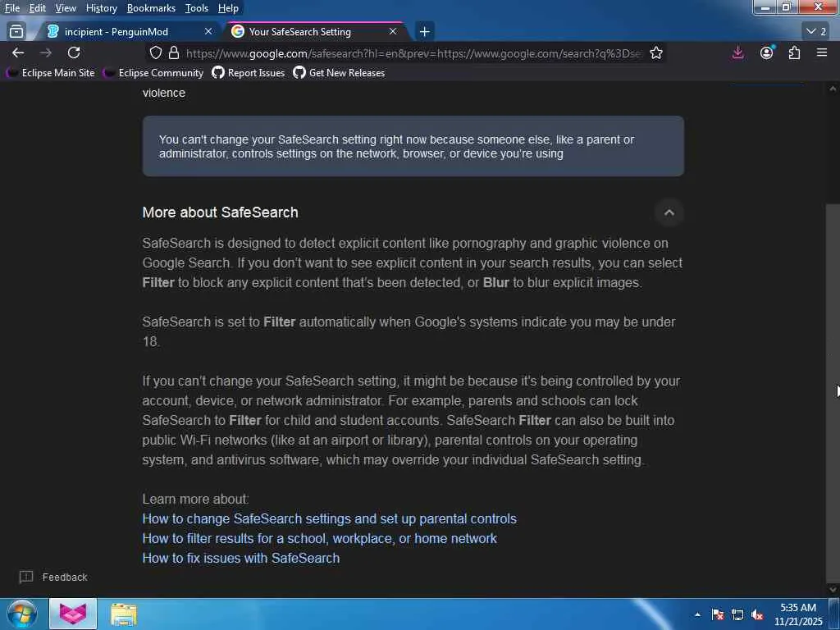Image resolution: width=840 pixels, height=630 pixels.
Task: Click the scrollbar up arrow
Action: point(833,89)
